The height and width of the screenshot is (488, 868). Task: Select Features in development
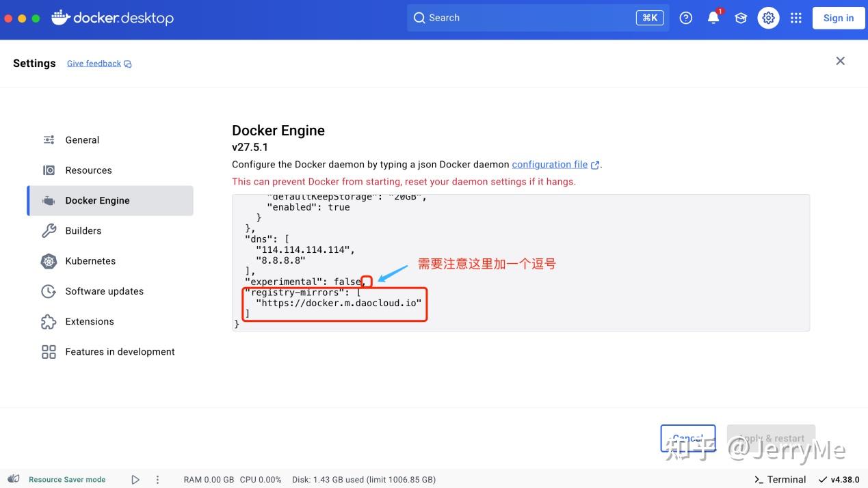tap(120, 351)
